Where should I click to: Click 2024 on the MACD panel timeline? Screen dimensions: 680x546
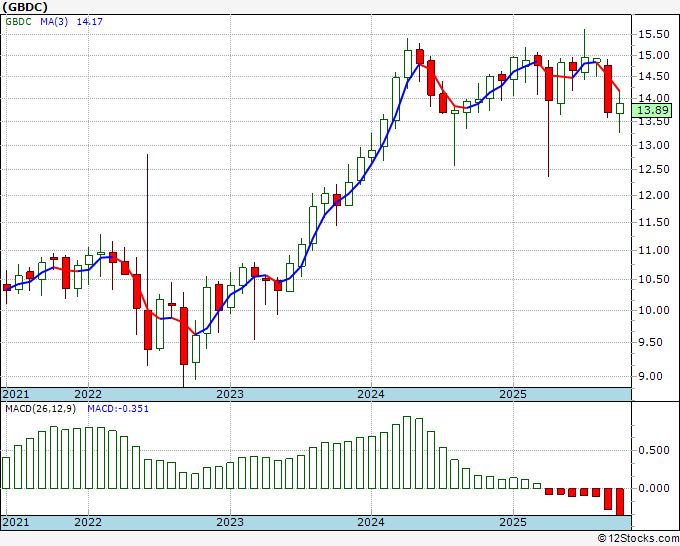coord(371,522)
